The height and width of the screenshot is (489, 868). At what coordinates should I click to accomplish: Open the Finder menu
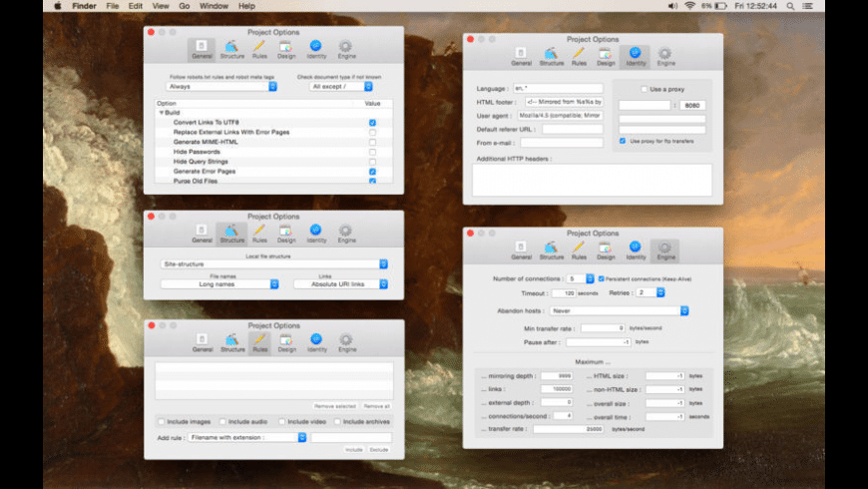(x=84, y=6)
